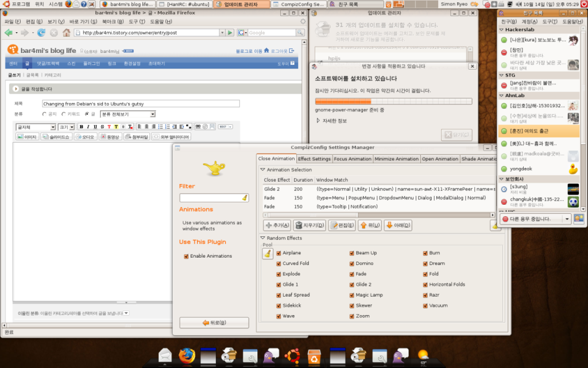Open Firefox from the bottom dock
The height and width of the screenshot is (368, 588).
click(x=187, y=356)
